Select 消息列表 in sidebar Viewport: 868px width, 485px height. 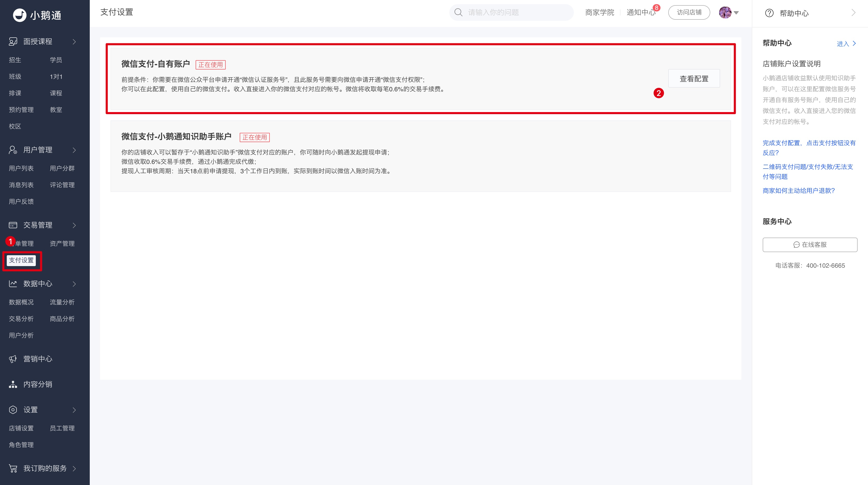21,185
